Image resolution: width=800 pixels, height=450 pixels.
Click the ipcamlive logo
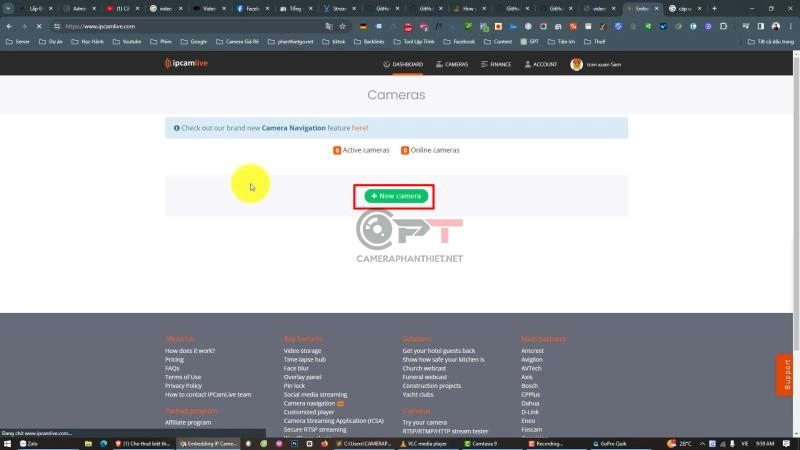(190, 64)
